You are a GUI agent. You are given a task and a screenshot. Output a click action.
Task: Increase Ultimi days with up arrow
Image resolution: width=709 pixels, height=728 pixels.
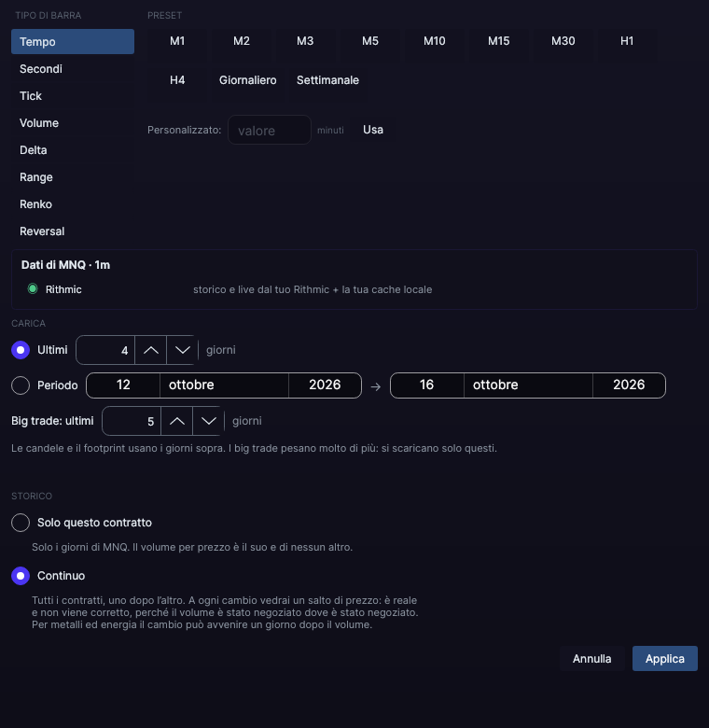[151, 350]
